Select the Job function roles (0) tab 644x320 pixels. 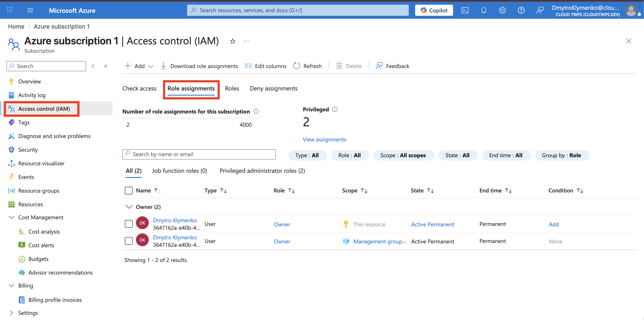coord(179,171)
